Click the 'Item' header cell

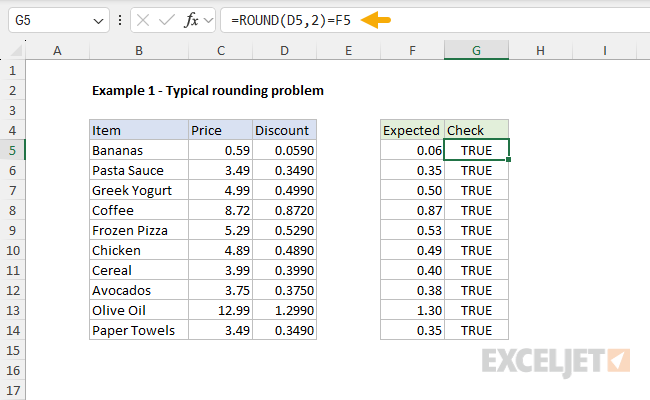pos(139,130)
